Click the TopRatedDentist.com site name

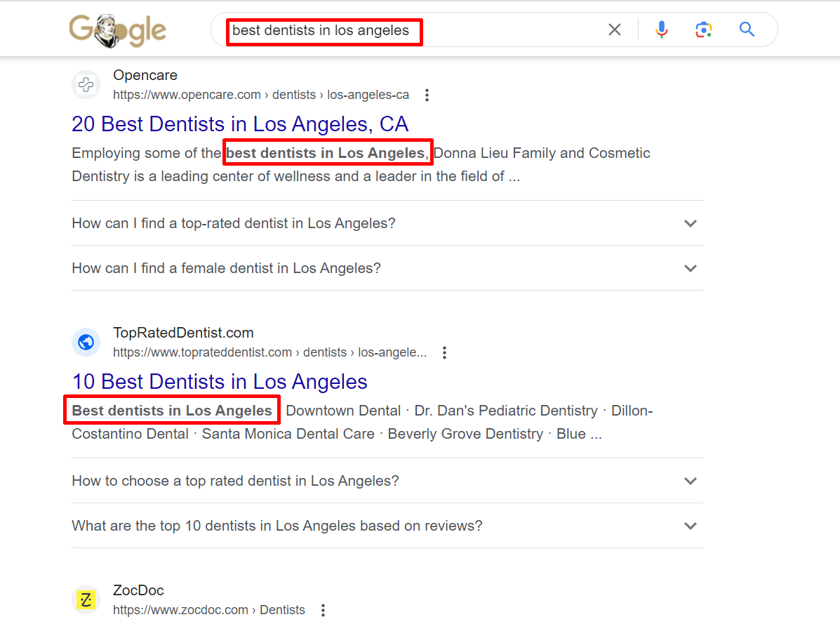tap(183, 333)
